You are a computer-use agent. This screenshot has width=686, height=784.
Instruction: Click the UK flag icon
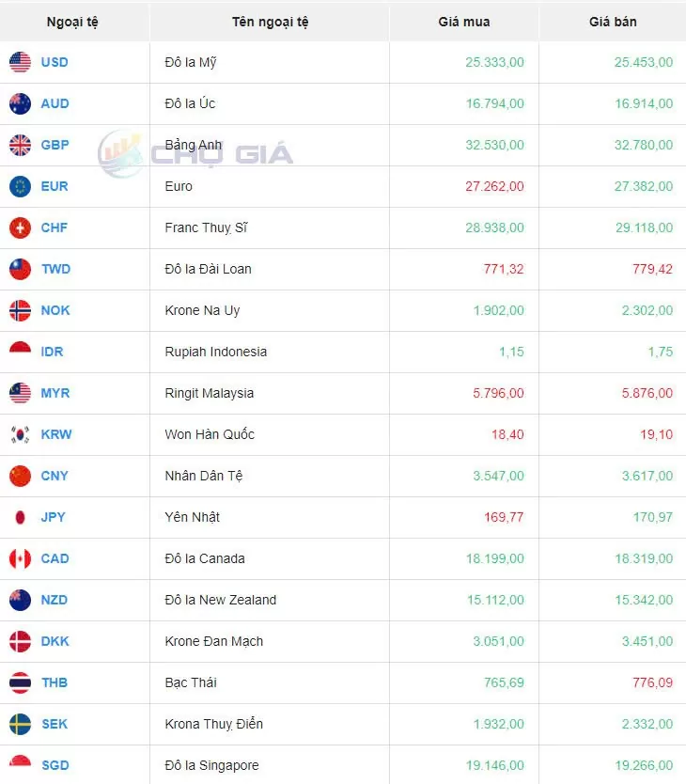pos(20,145)
